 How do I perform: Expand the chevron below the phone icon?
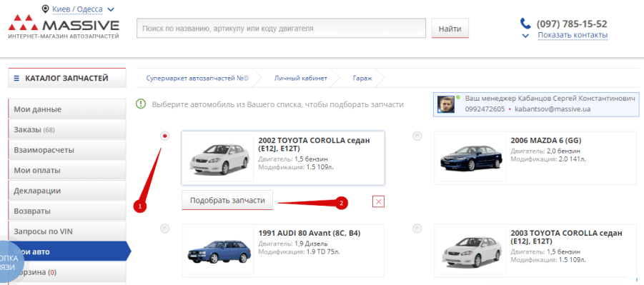coord(525,36)
